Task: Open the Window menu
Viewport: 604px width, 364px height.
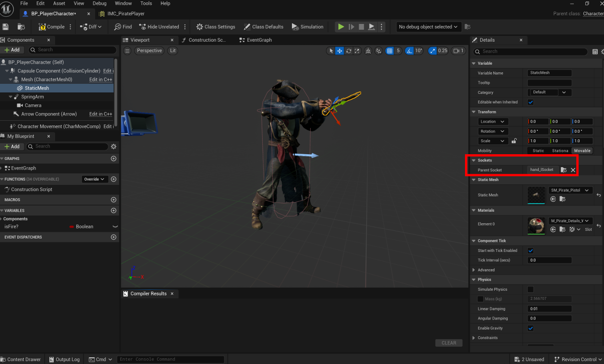Action: 124,3
